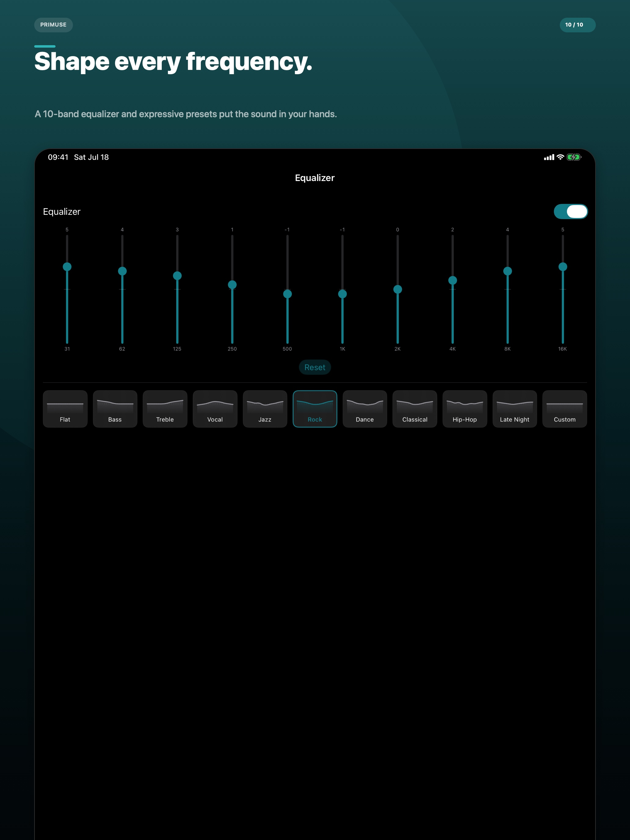Click the PRIMUSE badge

click(x=53, y=25)
